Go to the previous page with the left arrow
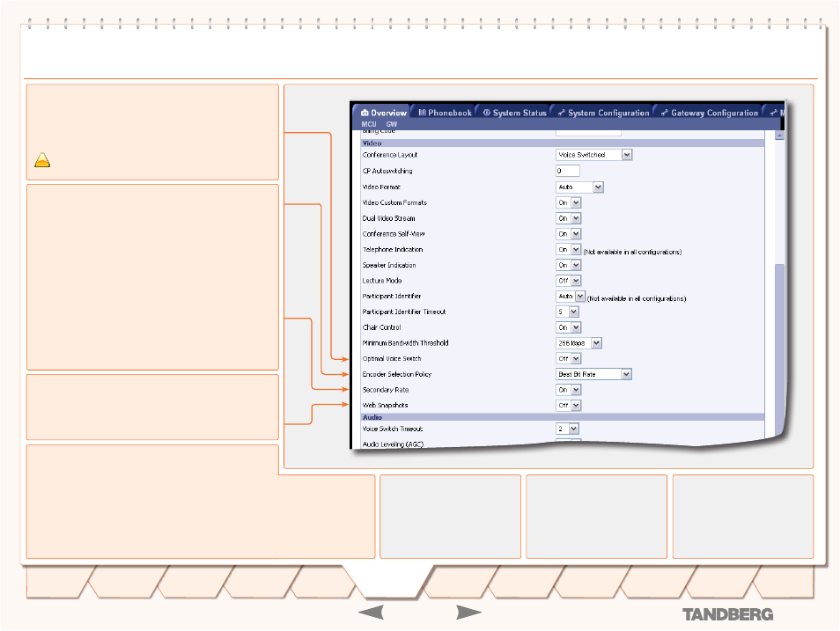The height and width of the screenshot is (631, 840). pyautogui.click(x=371, y=613)
